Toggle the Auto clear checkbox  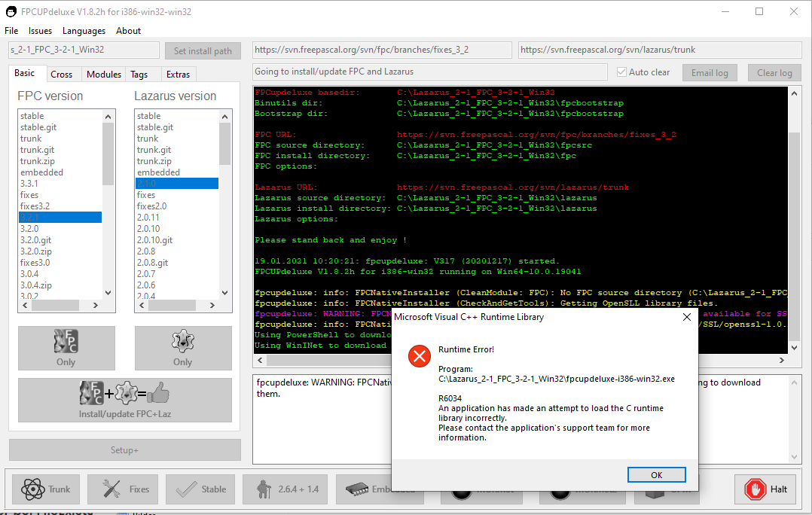point(621,72)
